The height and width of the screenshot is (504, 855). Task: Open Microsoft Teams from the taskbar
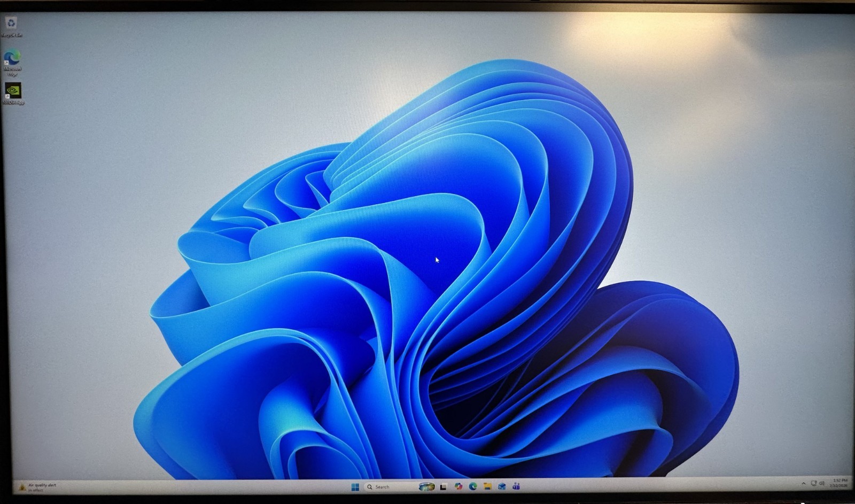tap(516, 486)
